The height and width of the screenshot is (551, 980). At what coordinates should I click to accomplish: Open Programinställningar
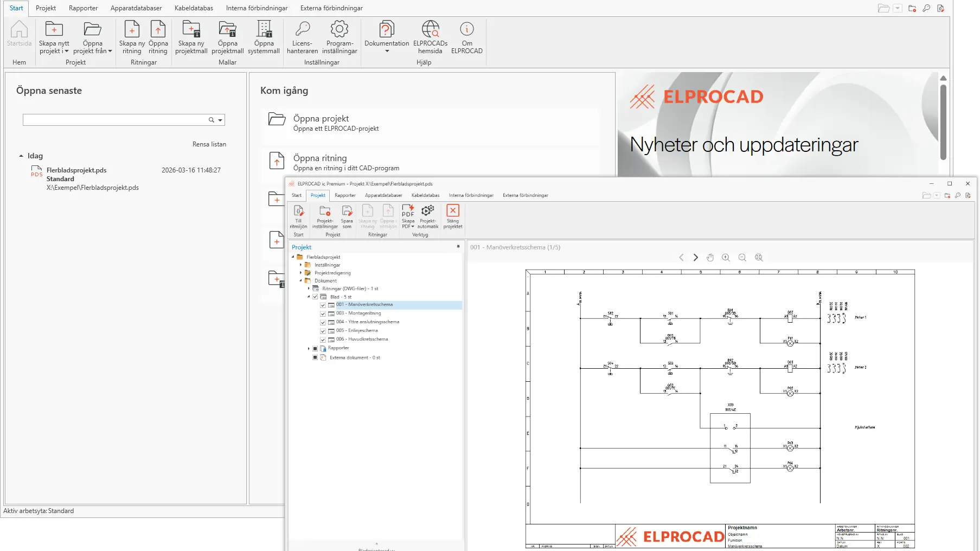(x=340, y=38)
